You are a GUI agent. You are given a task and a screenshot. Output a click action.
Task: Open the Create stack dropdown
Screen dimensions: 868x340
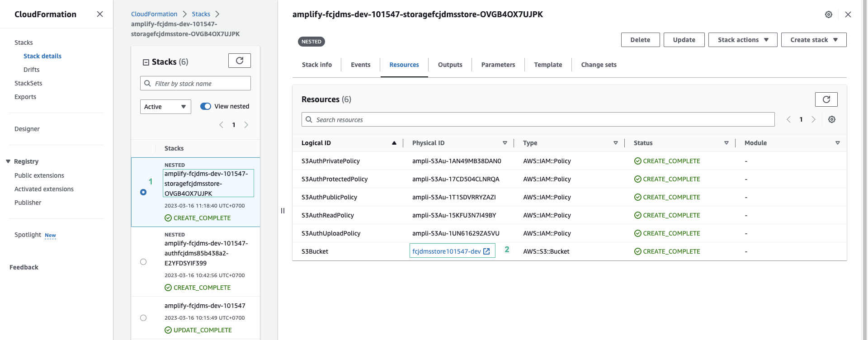(x=814, y=40)
